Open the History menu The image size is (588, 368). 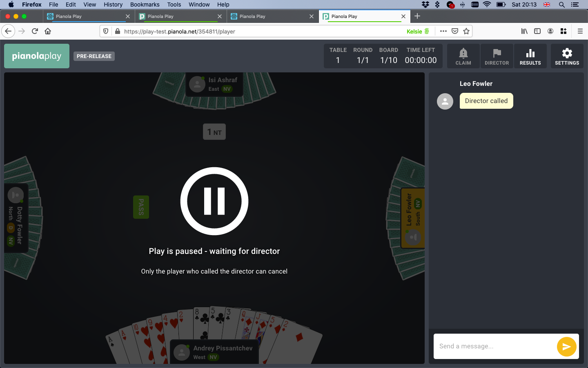[113, 4]
